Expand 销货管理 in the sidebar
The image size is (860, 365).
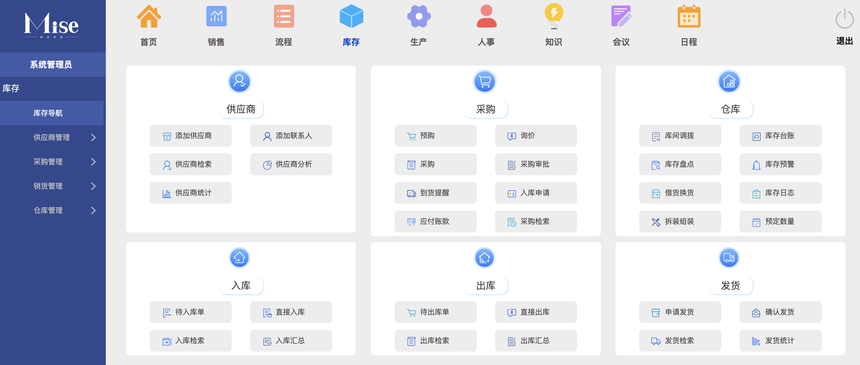click(x=53, y=186)
